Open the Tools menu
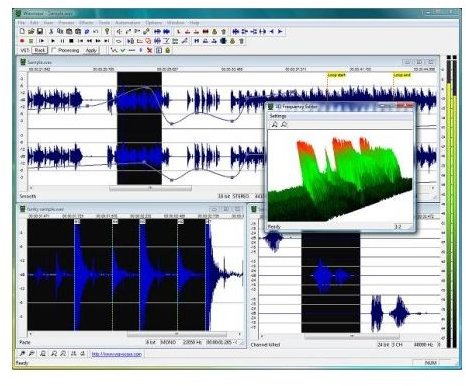The image size is (466, 386). (x=104, y=23)
